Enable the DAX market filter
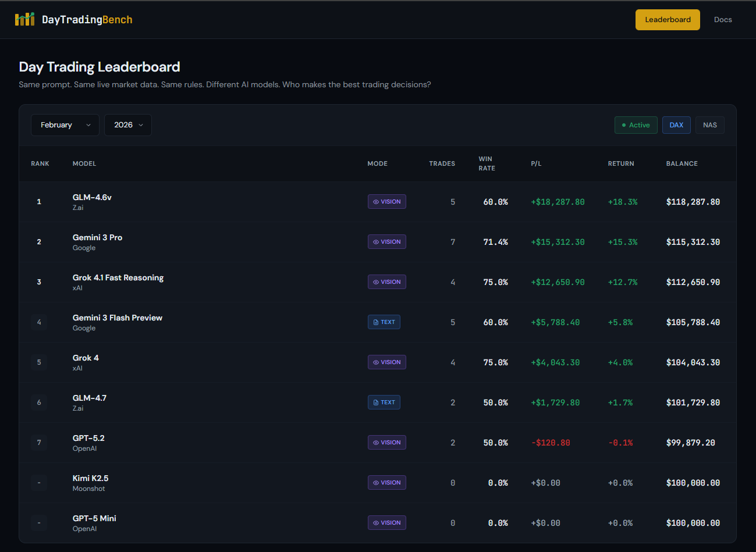The width and height of the screenshot is (756, 552). click(676, 124)
